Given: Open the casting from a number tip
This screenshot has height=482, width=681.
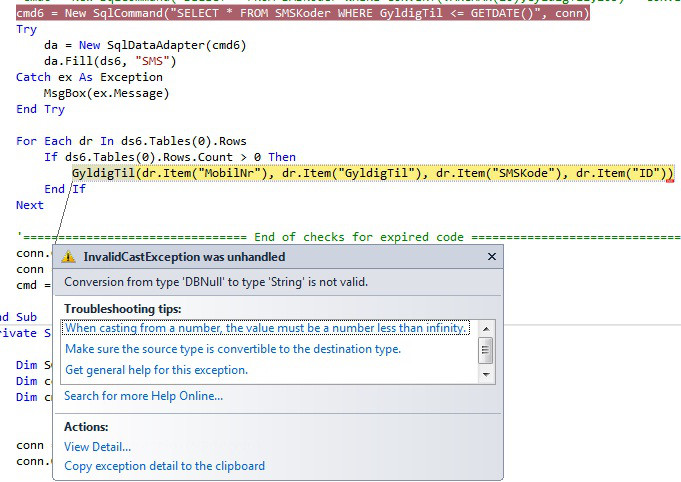Looking at the screenshot, I should point(265,328).
